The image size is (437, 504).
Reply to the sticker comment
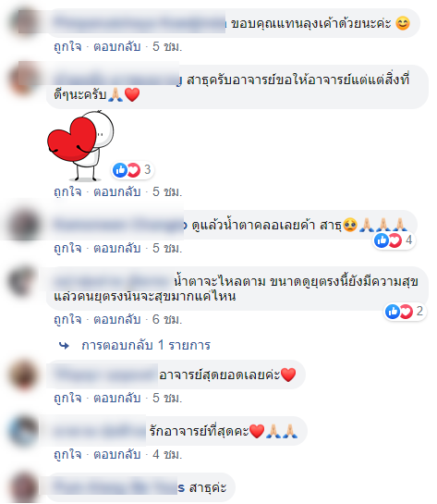tap(117, 192)
